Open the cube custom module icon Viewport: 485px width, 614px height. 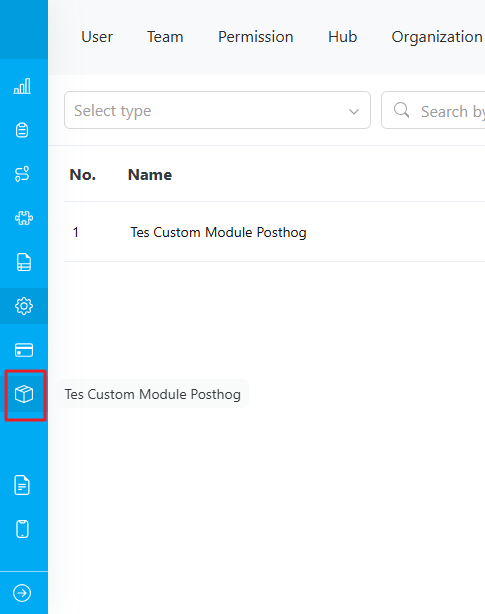[x=24, y=394]
